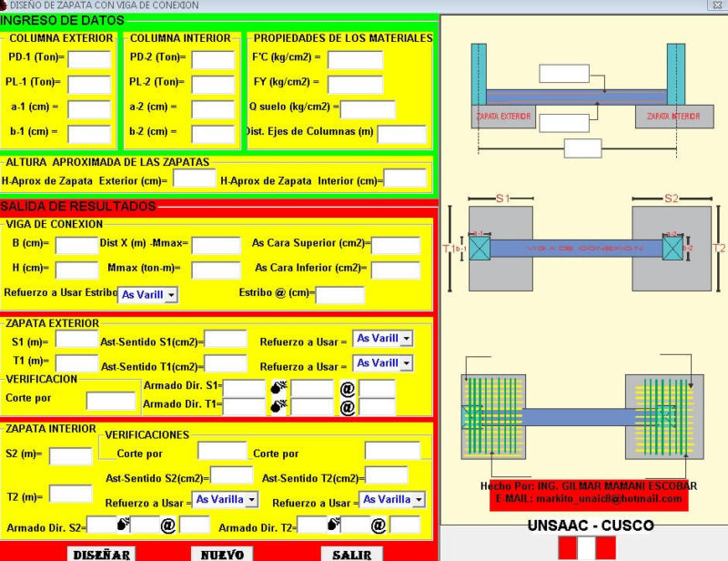
Task: Click second Corte por field in Verificaciones
Action: click(x=392, y=451)
